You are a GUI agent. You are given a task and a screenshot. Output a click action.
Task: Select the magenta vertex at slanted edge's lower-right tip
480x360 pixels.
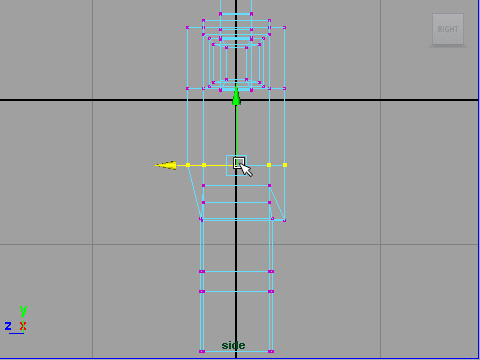[284, 220]
